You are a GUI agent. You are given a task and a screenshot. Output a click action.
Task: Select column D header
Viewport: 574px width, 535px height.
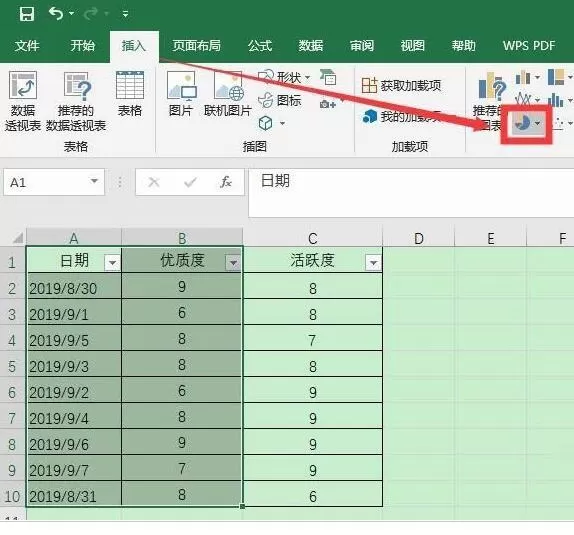point(419,238)
